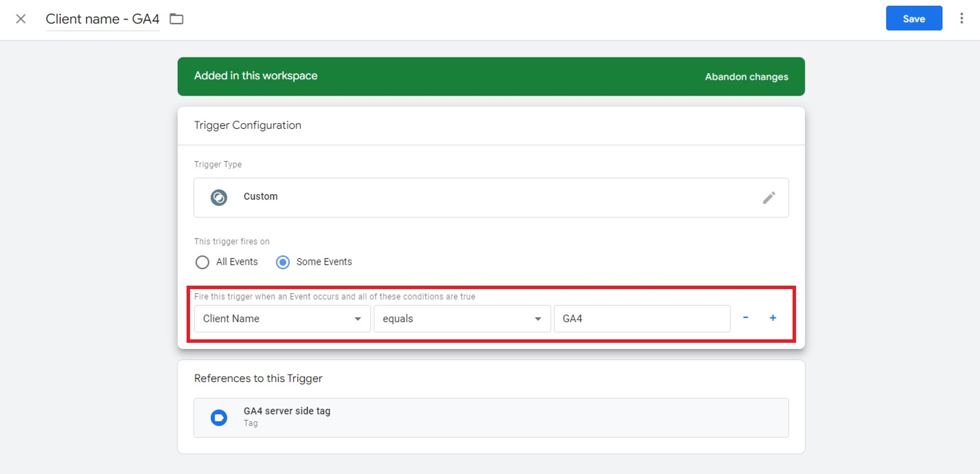The width and height of the screenshot is (980, 474).
Task: Click Abandon changes link
Action: tap(746, 77)
